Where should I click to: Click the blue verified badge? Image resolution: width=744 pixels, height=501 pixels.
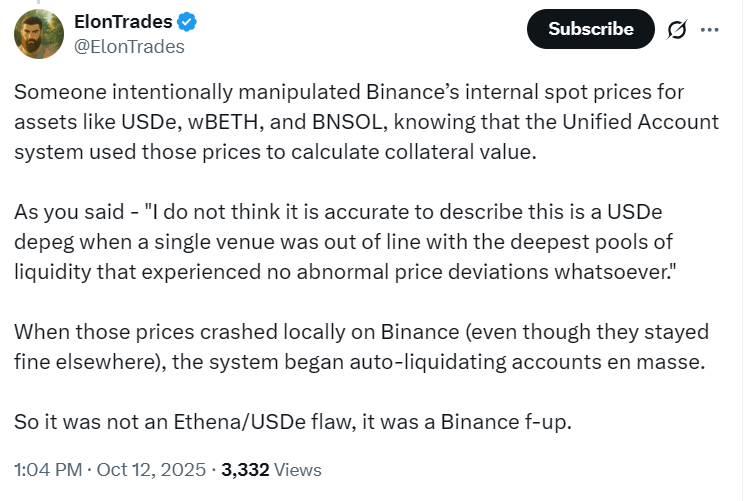pyautogui.click(x=188, y=22)
